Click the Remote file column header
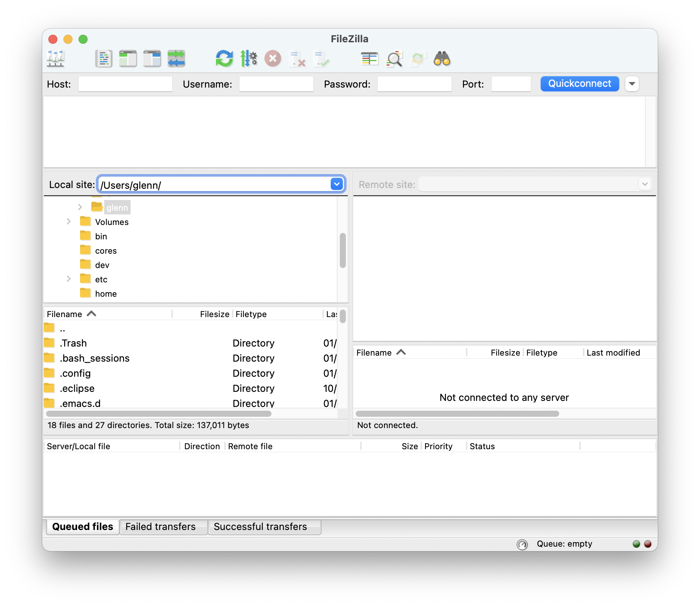Screen dimensions: 700x607 pos(293,446)
